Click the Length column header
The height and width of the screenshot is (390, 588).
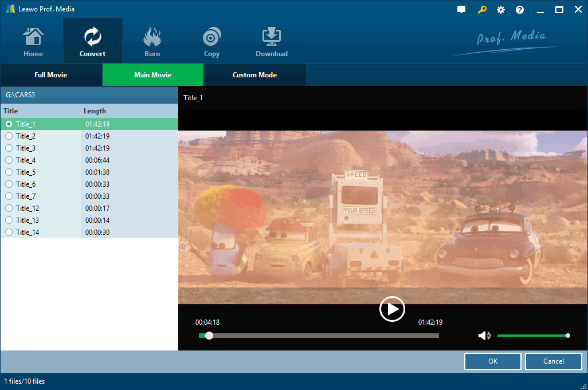pos(95,111)
